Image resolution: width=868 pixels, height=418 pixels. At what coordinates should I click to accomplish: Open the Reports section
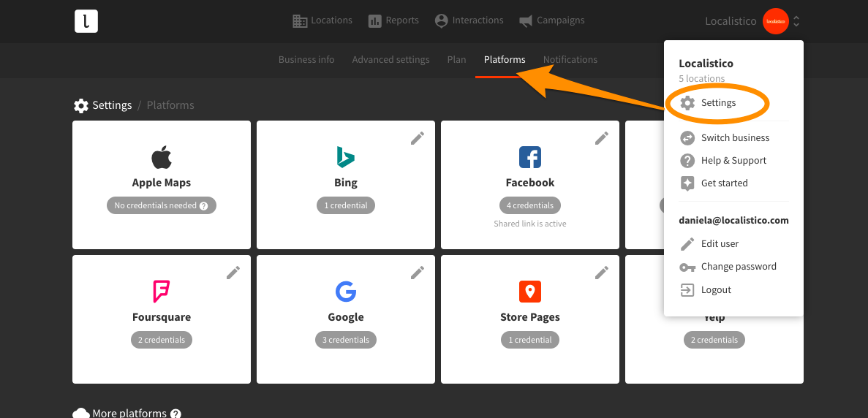[x=393, y=20]
